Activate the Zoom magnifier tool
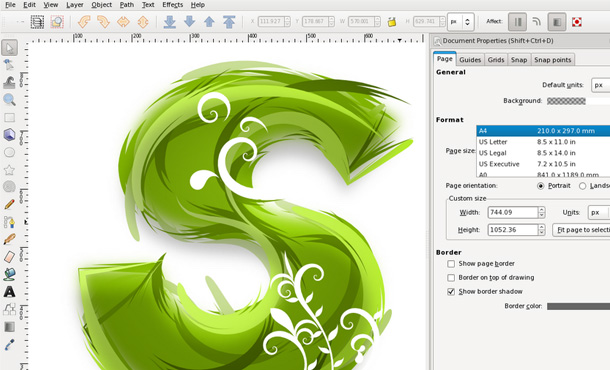The height and width of the screenshot is (370, 610). click(9, 100)
